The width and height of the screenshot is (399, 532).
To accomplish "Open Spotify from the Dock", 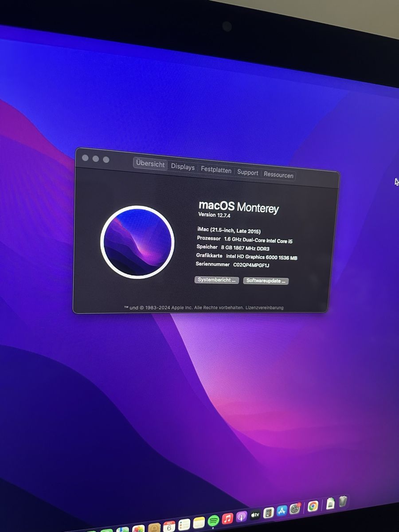I will point(213,520).
